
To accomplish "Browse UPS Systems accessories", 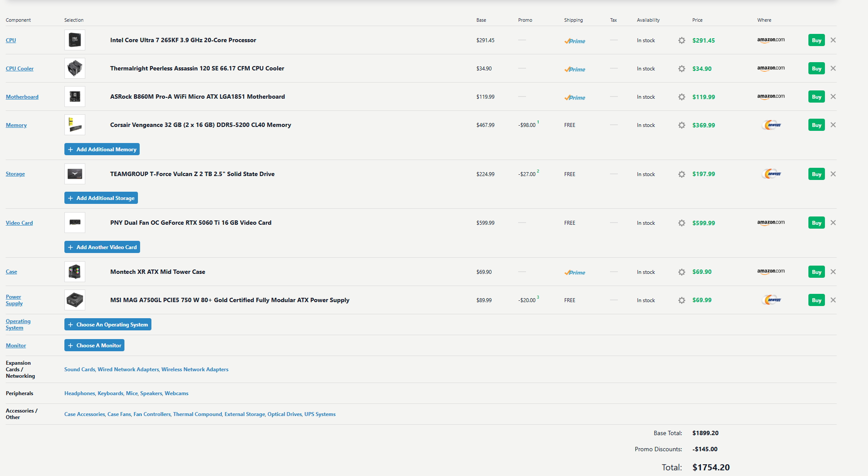I will point(320,414).
